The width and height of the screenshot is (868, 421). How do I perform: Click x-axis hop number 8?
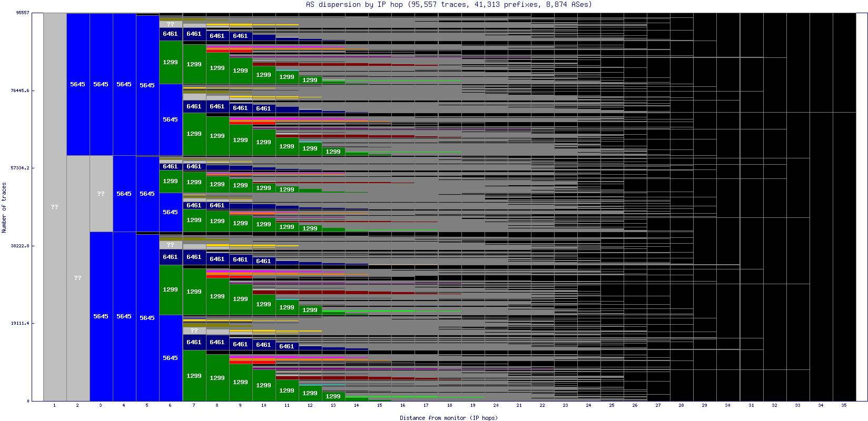217,405
